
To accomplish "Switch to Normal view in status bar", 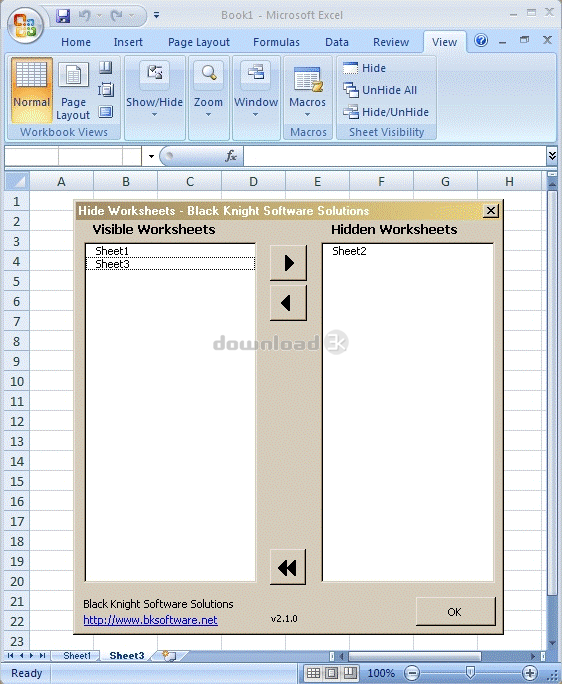I will click(313, 673).
